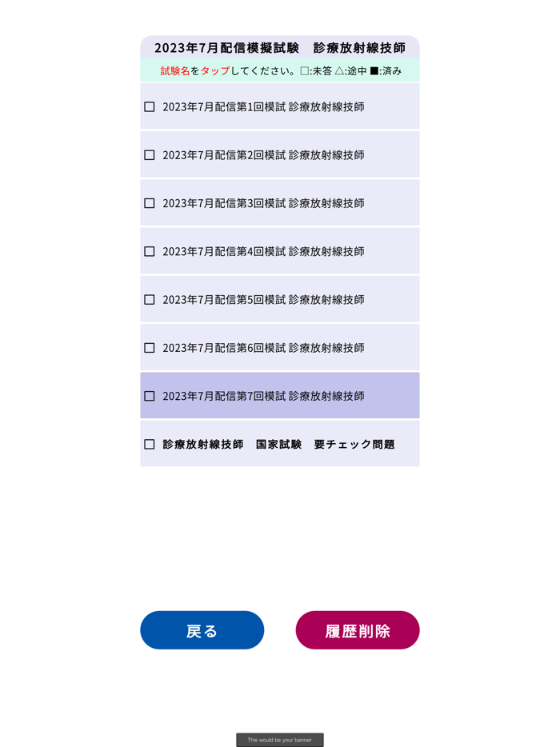Toggle the checkbox for 第3回模試

(149, 202)
